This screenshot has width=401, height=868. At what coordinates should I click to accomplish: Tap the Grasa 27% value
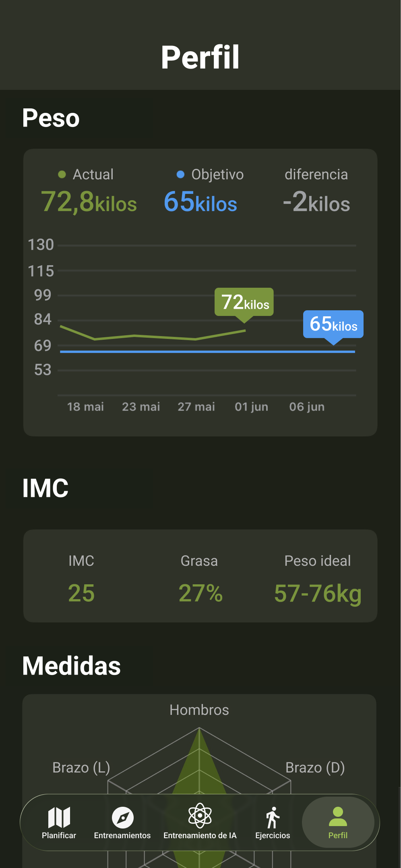tap(200, 593)
